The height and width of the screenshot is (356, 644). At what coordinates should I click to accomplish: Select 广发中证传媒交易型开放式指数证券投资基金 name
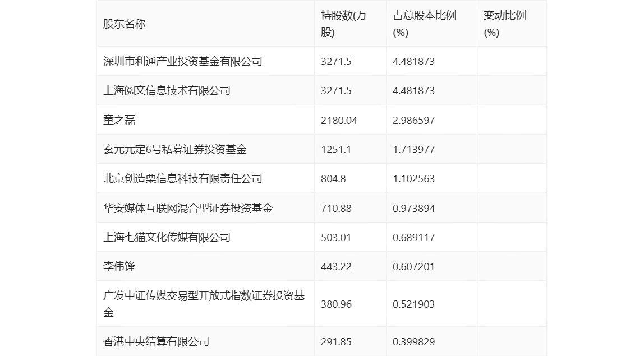(204, 304)
